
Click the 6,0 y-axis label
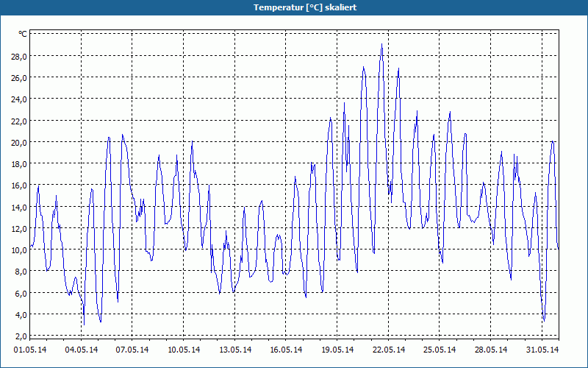coord(21,293)
